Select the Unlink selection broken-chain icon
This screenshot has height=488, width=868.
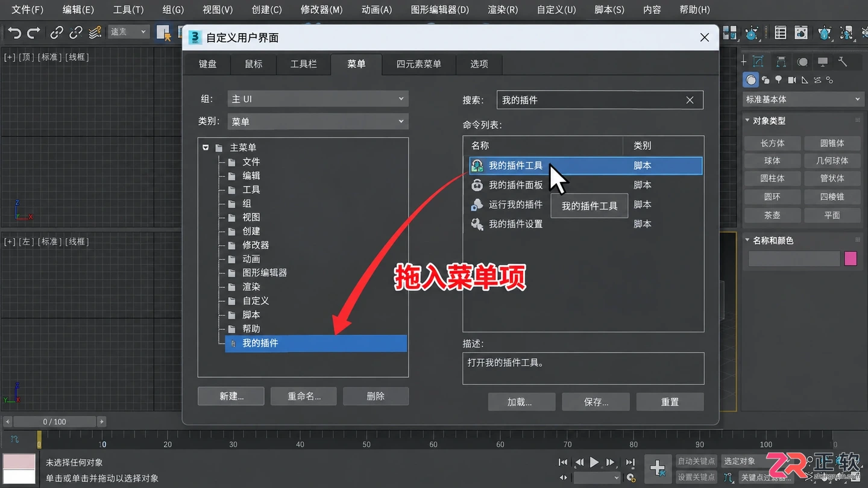tap(76, 32)
